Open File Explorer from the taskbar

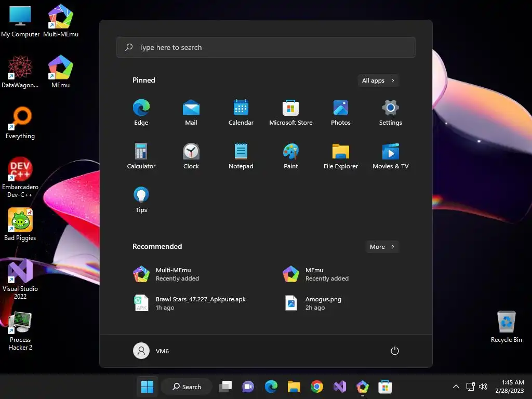point(294,387)
